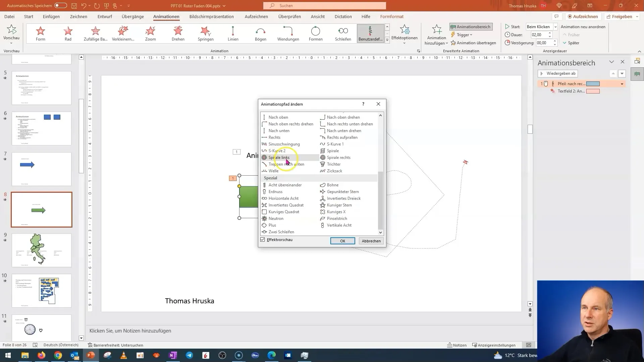Choose the Zoom animation effect

[x=151, y=34]
